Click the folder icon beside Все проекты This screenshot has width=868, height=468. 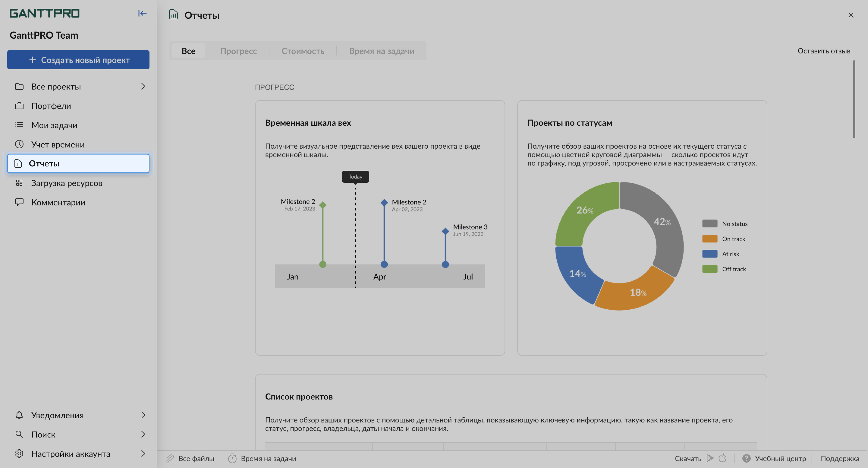point(19,87)
